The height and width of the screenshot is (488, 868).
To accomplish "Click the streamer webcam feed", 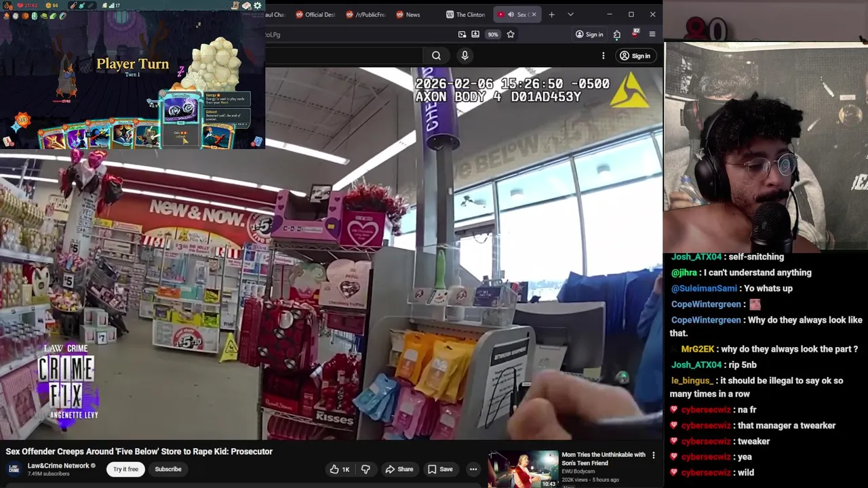I will pyautogui.click(x=766, y=148).
